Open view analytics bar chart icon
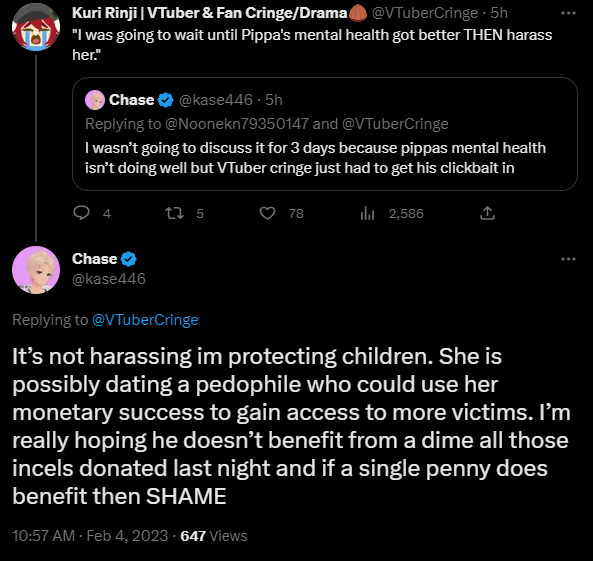This screenshot has height=561, width=593. click(367, 214)
